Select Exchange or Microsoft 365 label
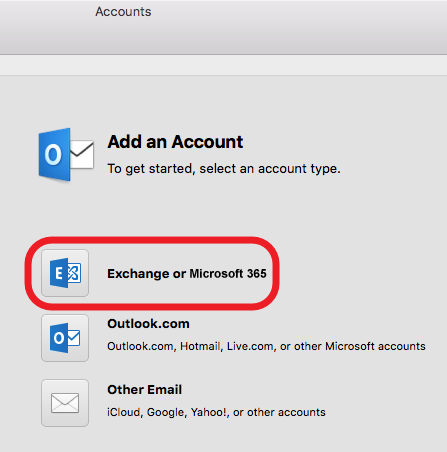447x452 pixels. [x=187, y=274]
